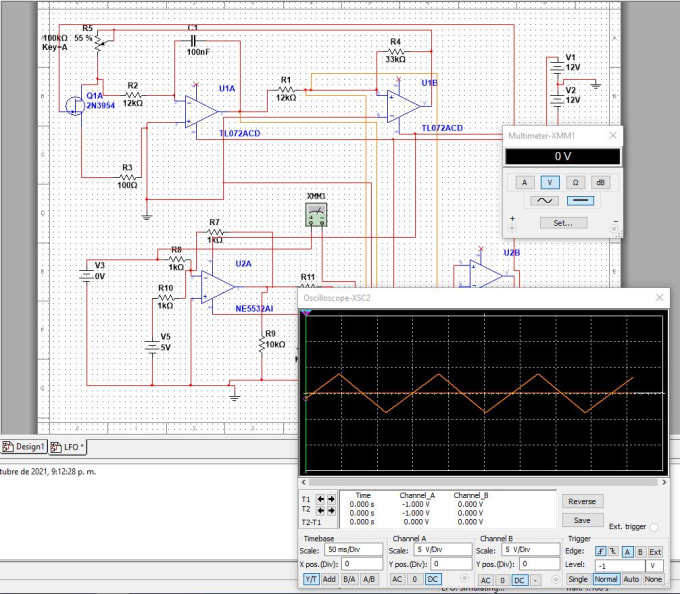Select Ext. trigger radio button in oscilloscope
Image resolution: width=680 pixels, height=594 pixels.
tap(654, 527)
